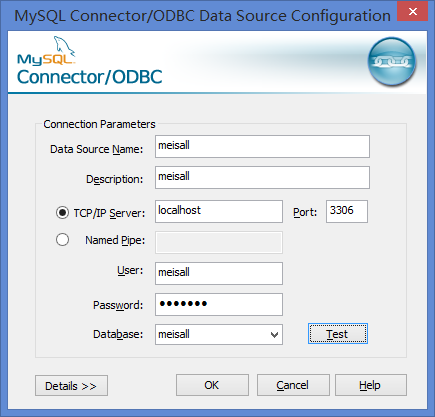This screenshot has width=435, height=417.
Task: Click the Port label
Action: pos(305,212)
